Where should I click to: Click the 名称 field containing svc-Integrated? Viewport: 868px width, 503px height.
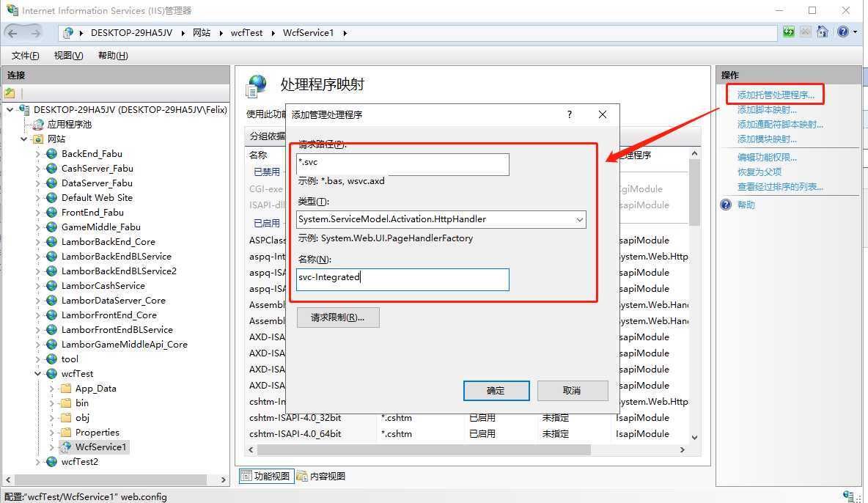(402, 280)
